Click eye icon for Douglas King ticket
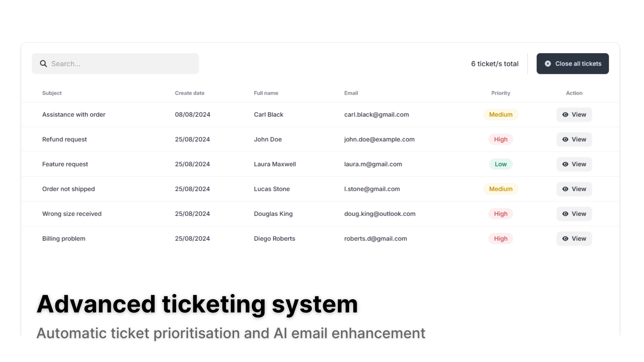Image resolution: width=644 pixels, height=362 pixels. click(x=565, y=214)
